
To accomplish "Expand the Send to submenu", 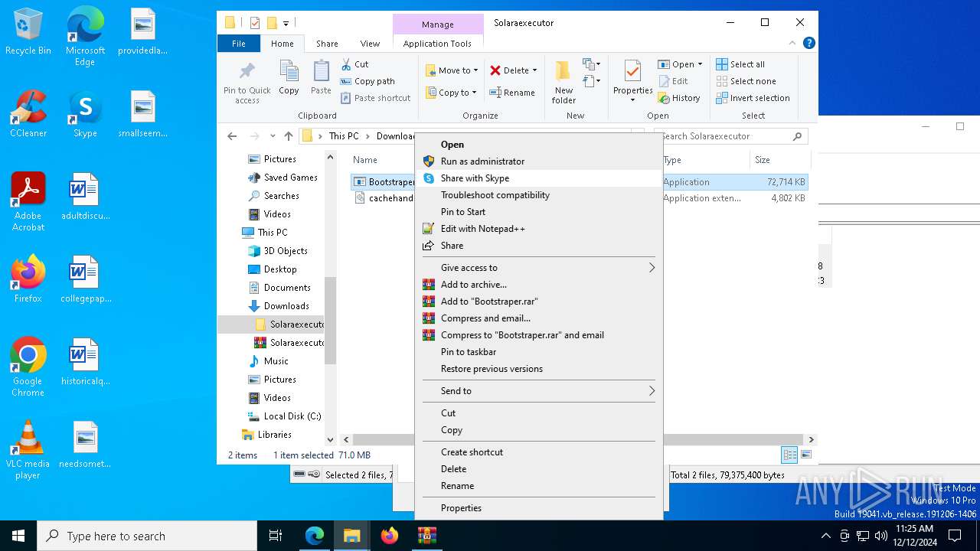I will pos(539,391).
